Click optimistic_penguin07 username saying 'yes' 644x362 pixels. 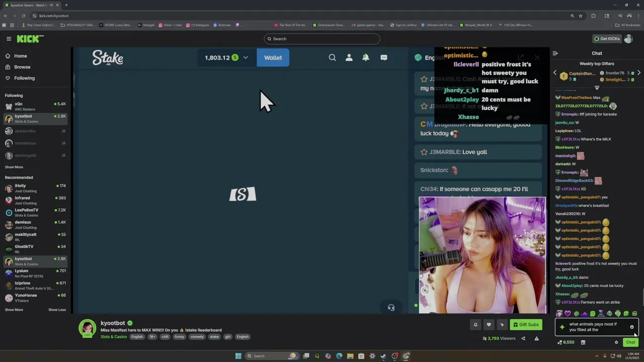coord(581,197)
